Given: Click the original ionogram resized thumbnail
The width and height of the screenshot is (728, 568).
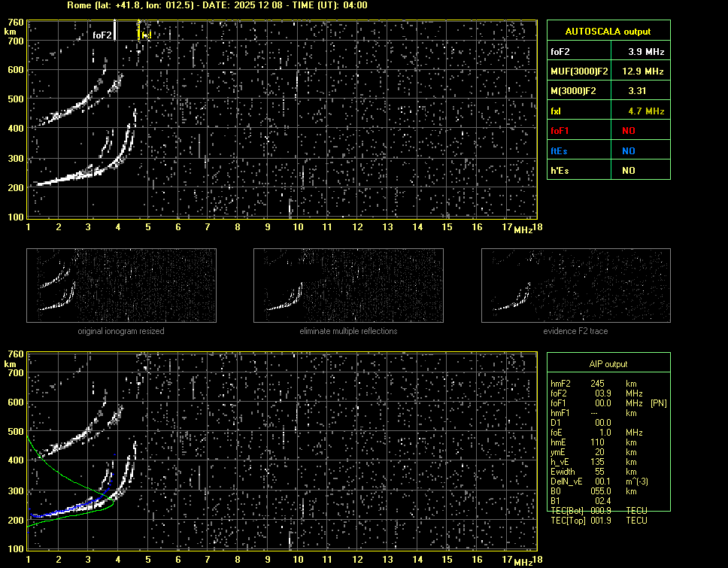Looking at the screenshot, I should click(121, 285).
